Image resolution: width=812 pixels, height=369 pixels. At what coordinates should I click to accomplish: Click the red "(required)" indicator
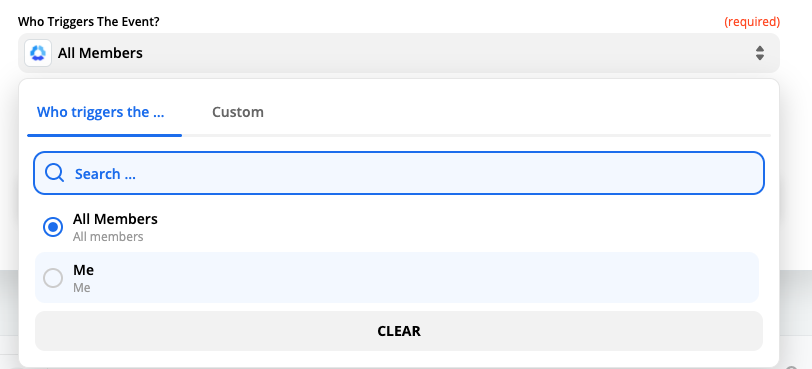tap(752, 22)
